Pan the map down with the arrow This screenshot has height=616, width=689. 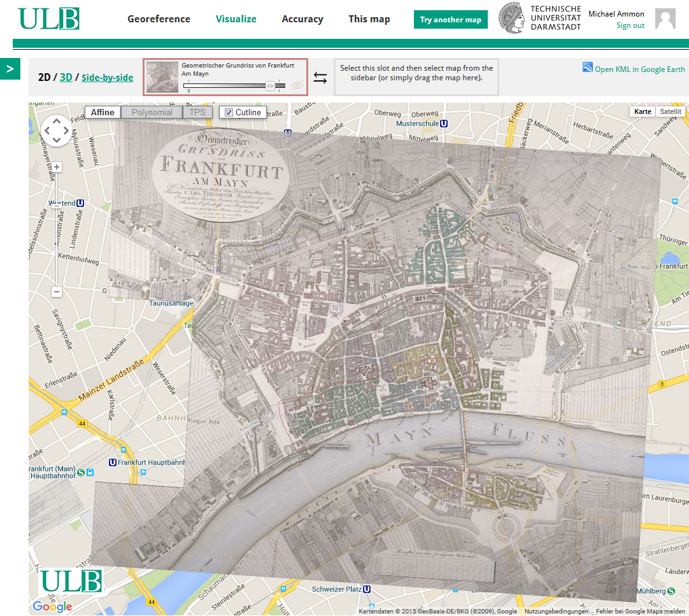[56, 140]
